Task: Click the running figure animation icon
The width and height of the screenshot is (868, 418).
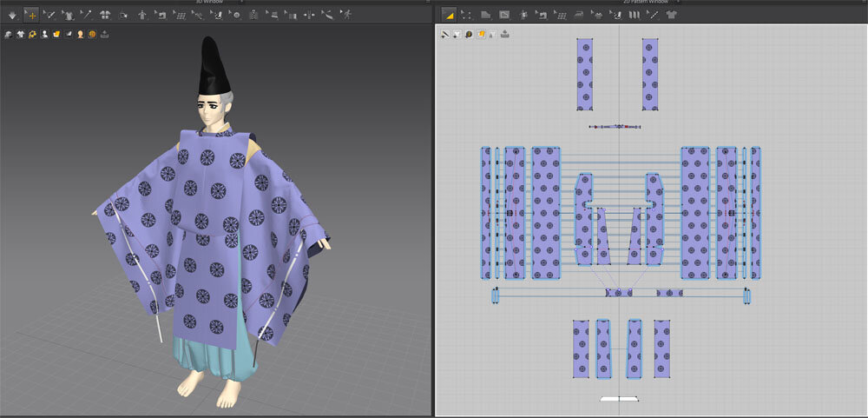Action: (346, 15)
